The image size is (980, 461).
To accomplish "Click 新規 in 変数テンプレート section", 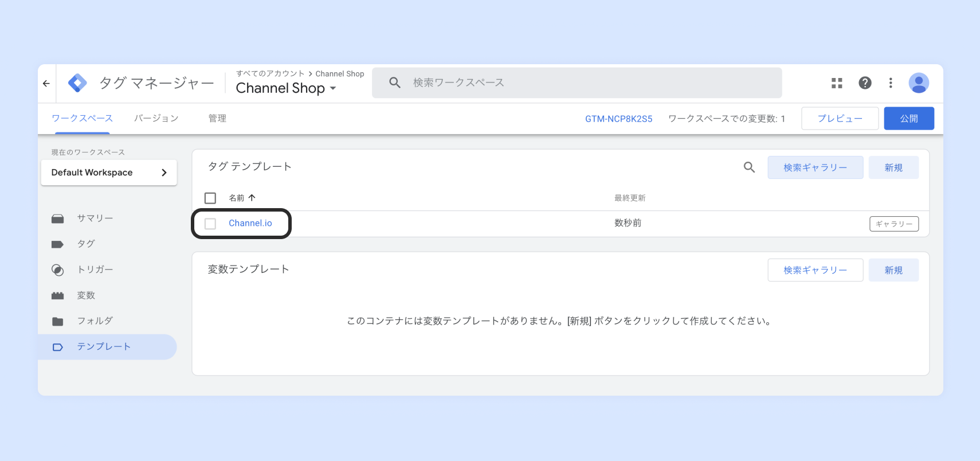I will pyautogui.click(x=893, y=270).
